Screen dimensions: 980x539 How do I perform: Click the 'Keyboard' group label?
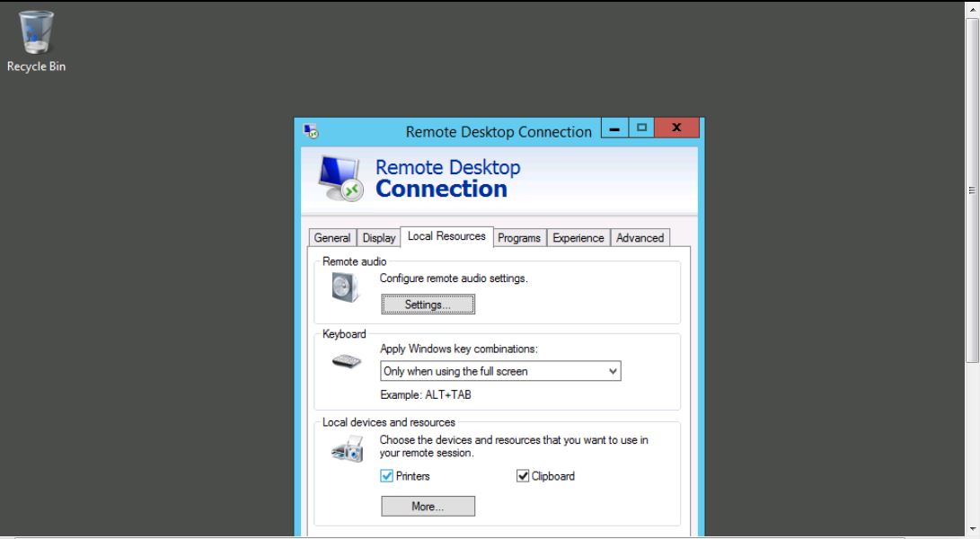coord(344,334)
